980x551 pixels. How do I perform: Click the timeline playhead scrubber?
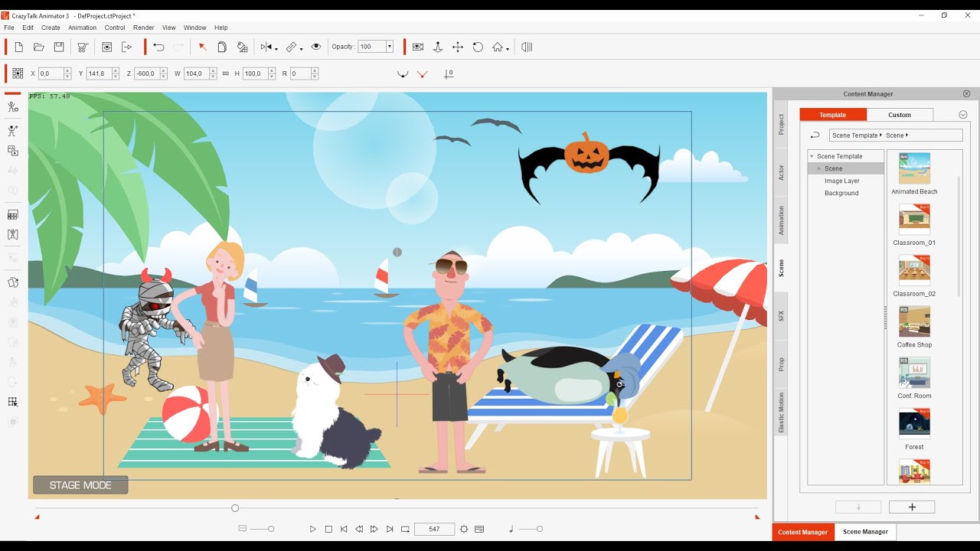coord(235,508)
